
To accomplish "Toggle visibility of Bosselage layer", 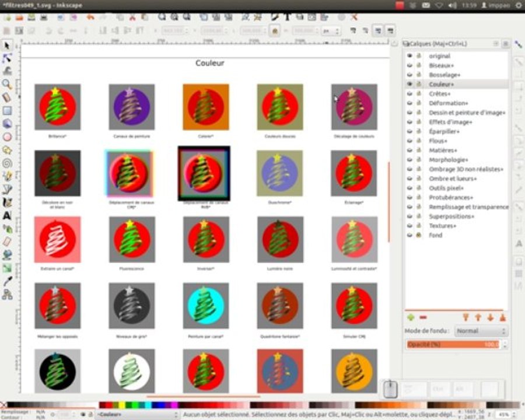I will [409, 75].
